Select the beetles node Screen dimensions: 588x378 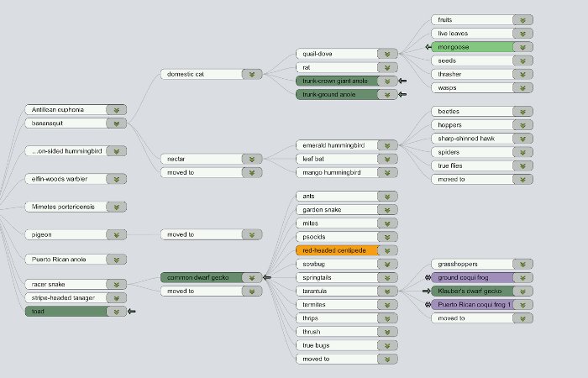pos(482,112)
